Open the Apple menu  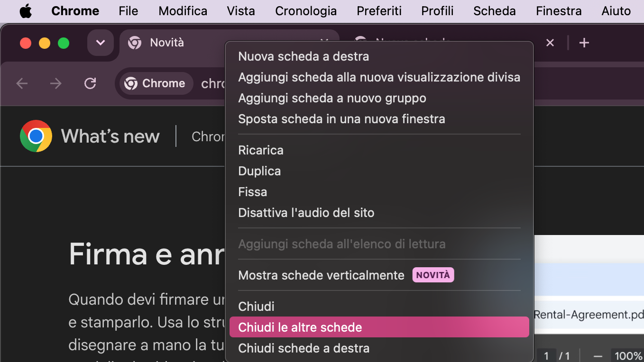tap(26, 11)
